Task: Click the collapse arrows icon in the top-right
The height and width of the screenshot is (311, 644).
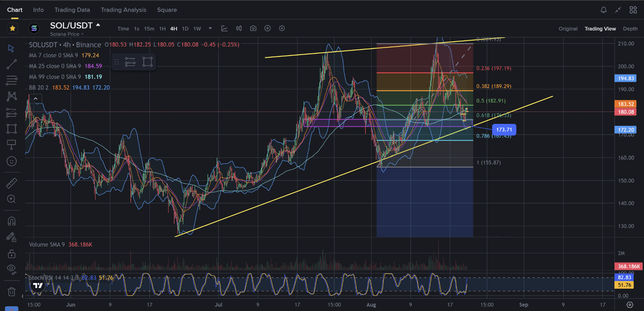Action: 618,10
